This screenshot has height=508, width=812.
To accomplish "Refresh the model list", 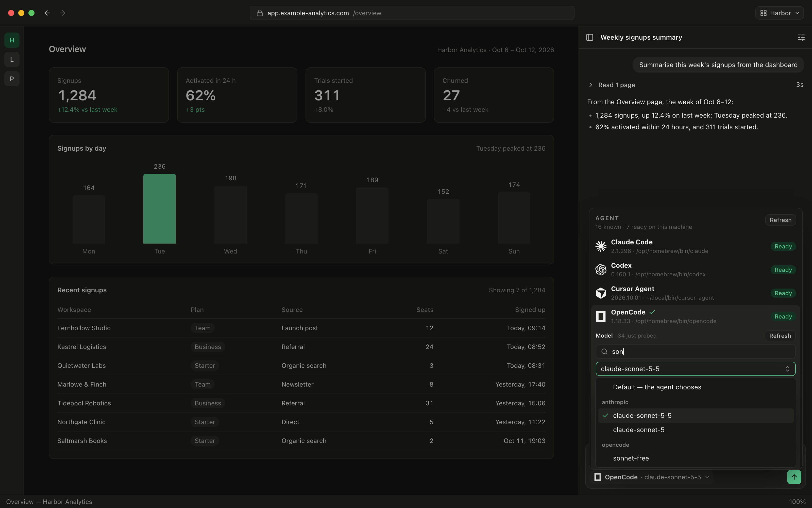I will 780,336.
